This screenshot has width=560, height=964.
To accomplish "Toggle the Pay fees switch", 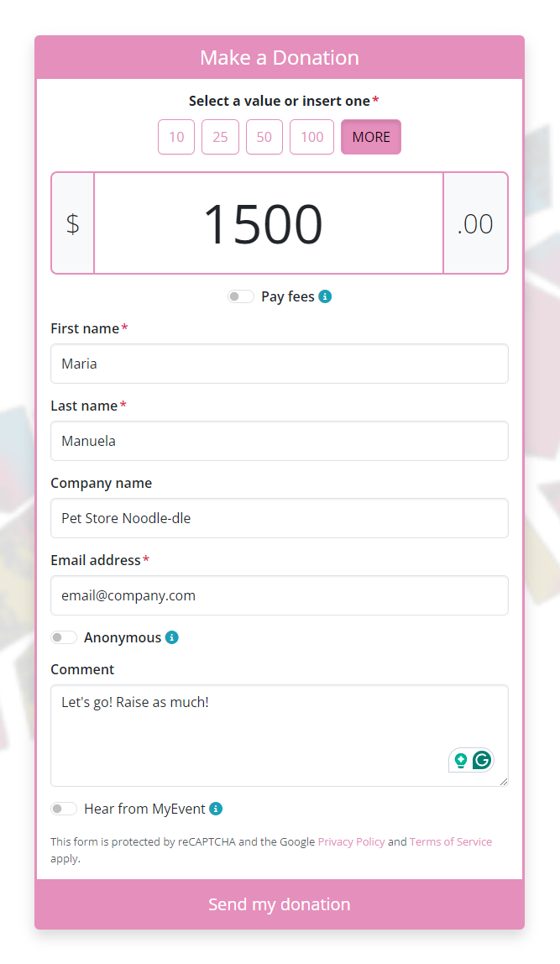I will tap(240, 296).
